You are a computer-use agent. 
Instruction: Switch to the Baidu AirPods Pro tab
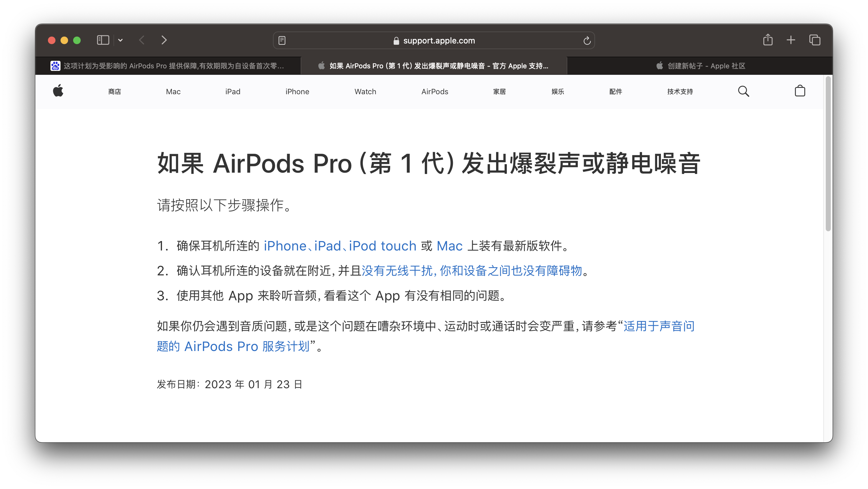pos(168,66)
